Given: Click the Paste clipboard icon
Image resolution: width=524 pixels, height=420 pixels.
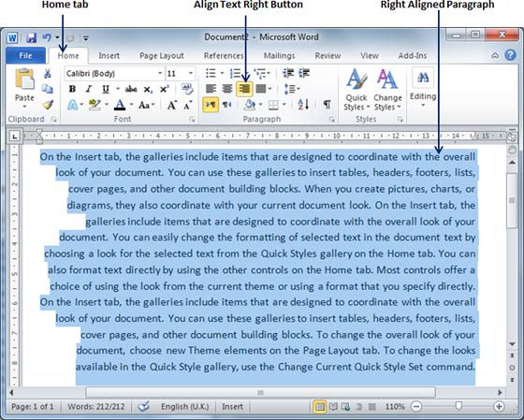Looking at the screenshot, I should [x=24, y=80].
